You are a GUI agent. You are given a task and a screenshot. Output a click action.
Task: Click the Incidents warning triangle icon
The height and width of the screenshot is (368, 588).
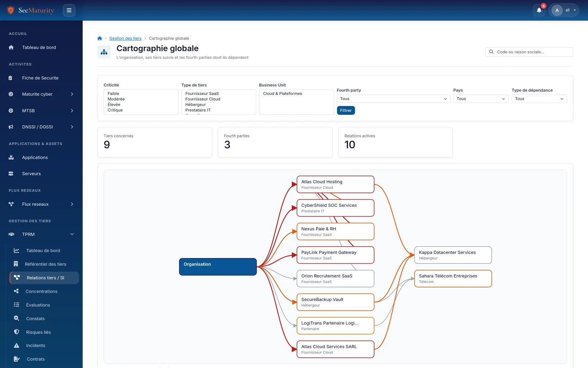[x=17, y=346]
